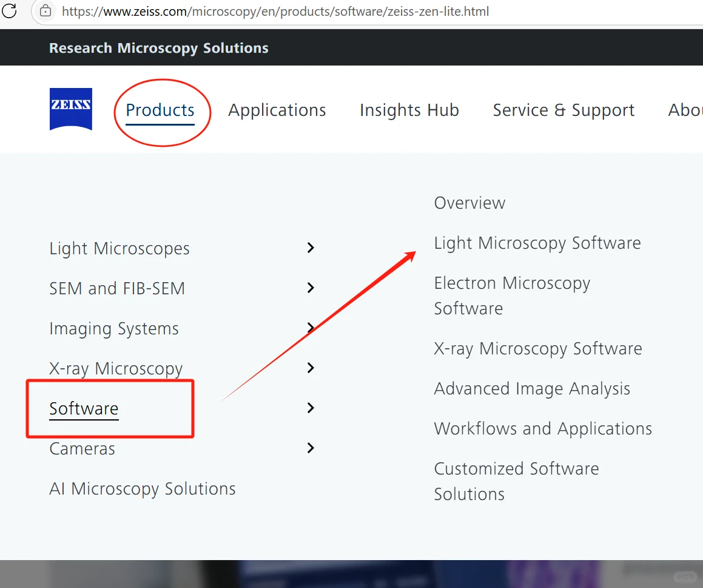The height and width of the screenshot is (588, 703).
Task: Expand the SEM and FIB-SEM chevron
Action: pos(311,288)
